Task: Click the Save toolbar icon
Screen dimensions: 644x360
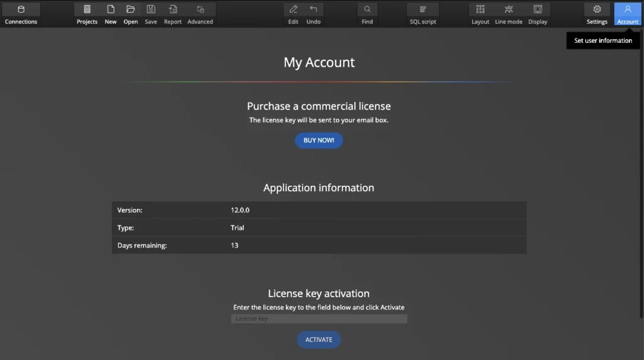Action: [x=151, y=13]
